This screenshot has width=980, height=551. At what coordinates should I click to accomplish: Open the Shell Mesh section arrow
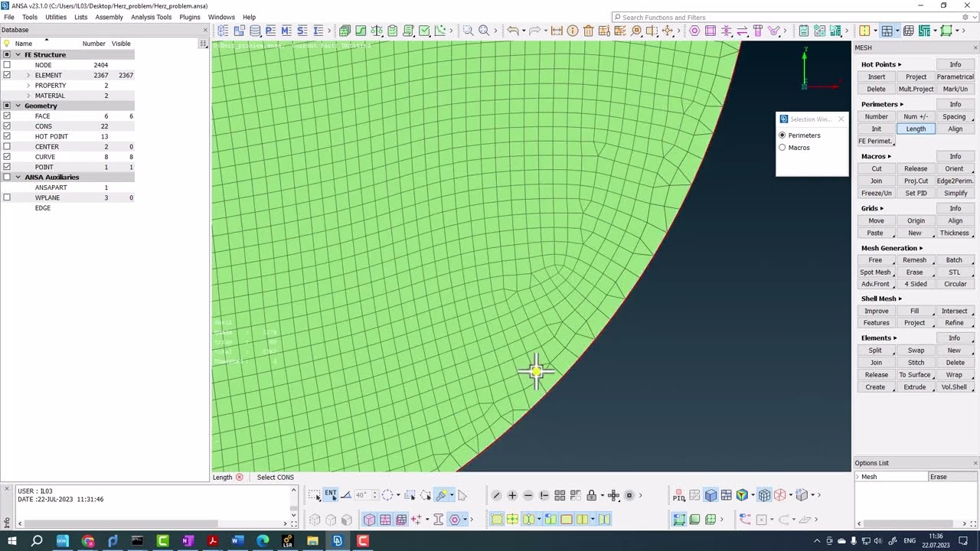(x=900, y=298)
